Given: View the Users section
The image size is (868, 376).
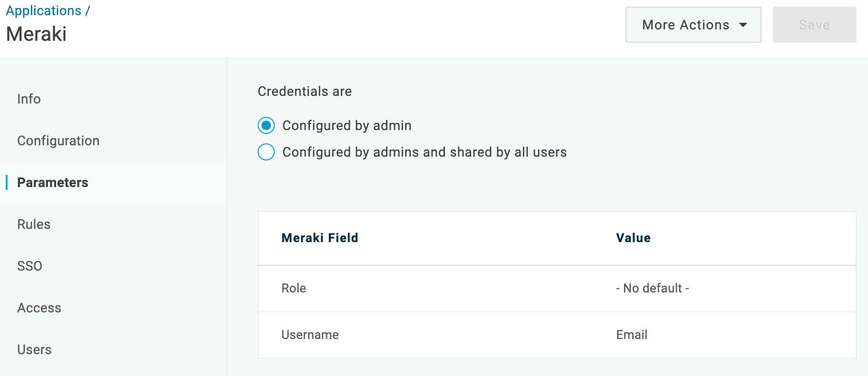Looking at the screenshot, I should click(34, 349).
